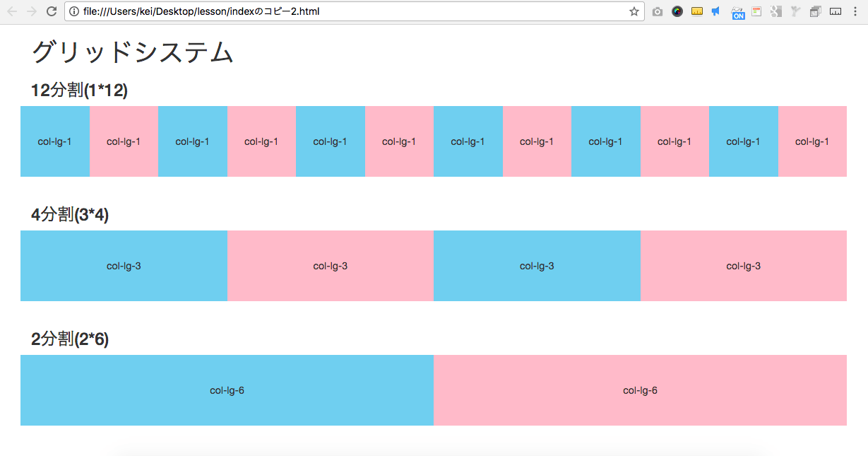Screen dimensions: 868x456
Task: Click the forward navigation arrow
Action: coord(30,11)
